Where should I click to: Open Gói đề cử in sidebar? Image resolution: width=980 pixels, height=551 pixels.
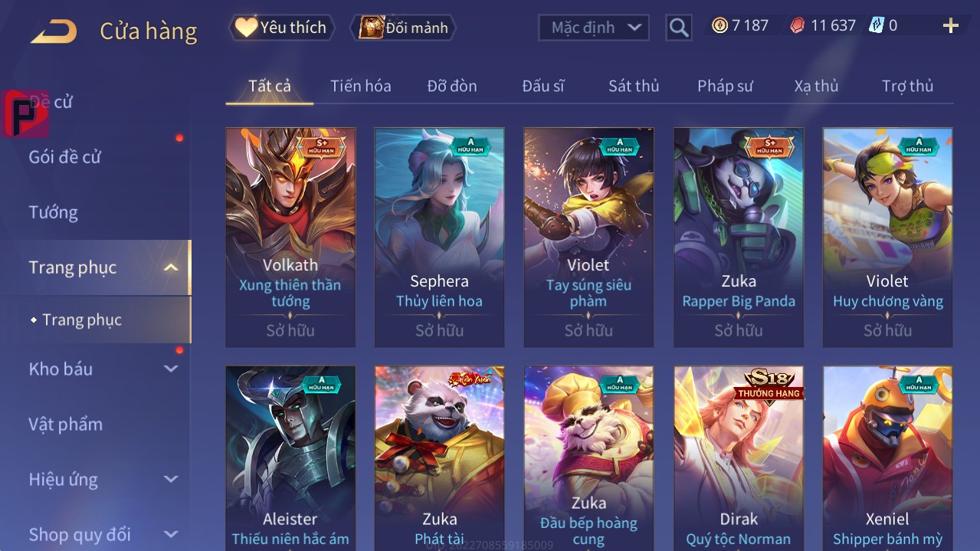(x=65, y=157)
